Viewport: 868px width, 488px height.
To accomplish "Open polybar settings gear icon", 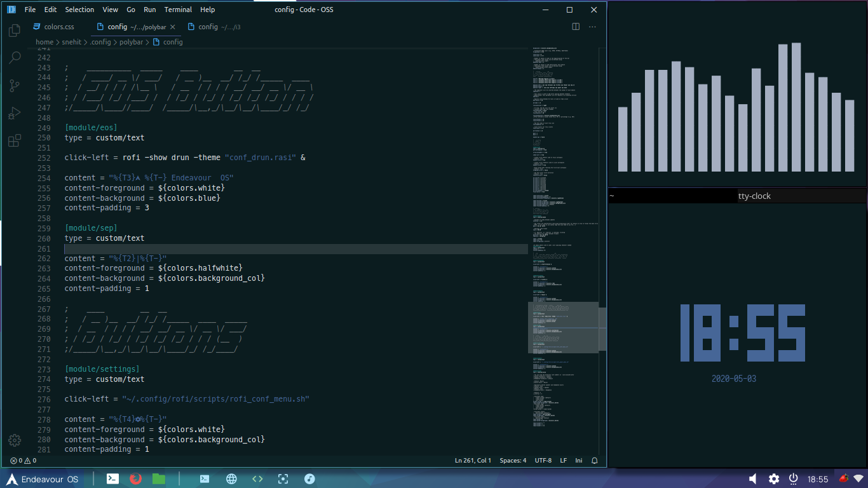I will pos(773,479).
